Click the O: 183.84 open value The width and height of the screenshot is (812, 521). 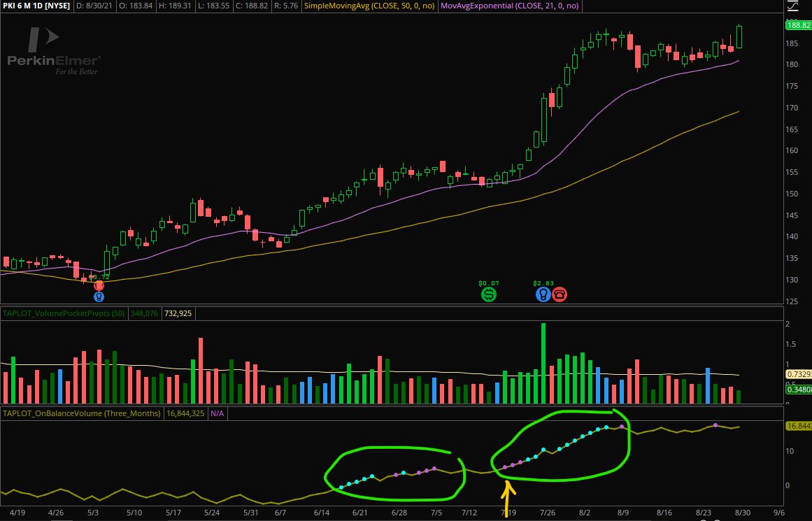pyautogui.click(x=136, y=6)
